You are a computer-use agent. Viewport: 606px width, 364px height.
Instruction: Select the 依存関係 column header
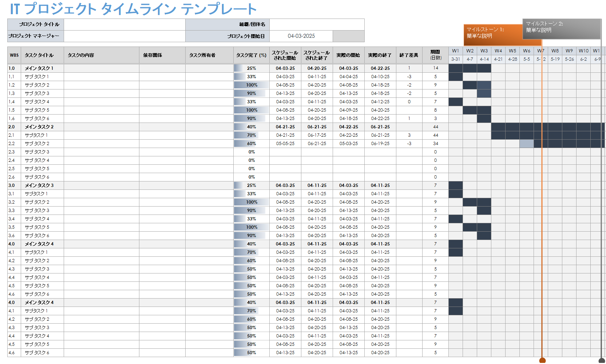(162, 55)
